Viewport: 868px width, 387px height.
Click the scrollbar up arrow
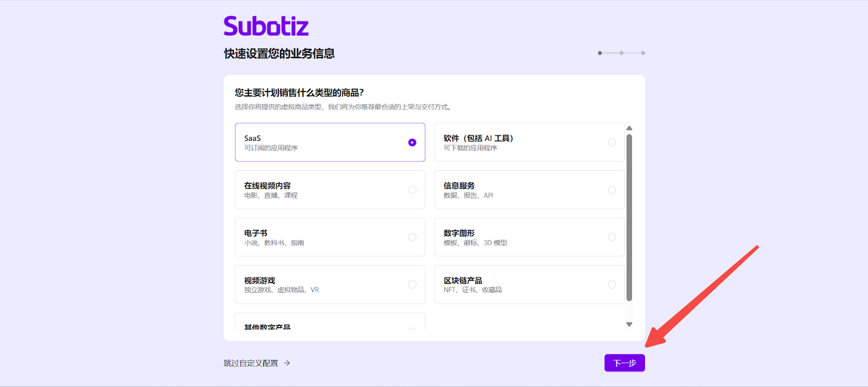click(x=629, y=128)
